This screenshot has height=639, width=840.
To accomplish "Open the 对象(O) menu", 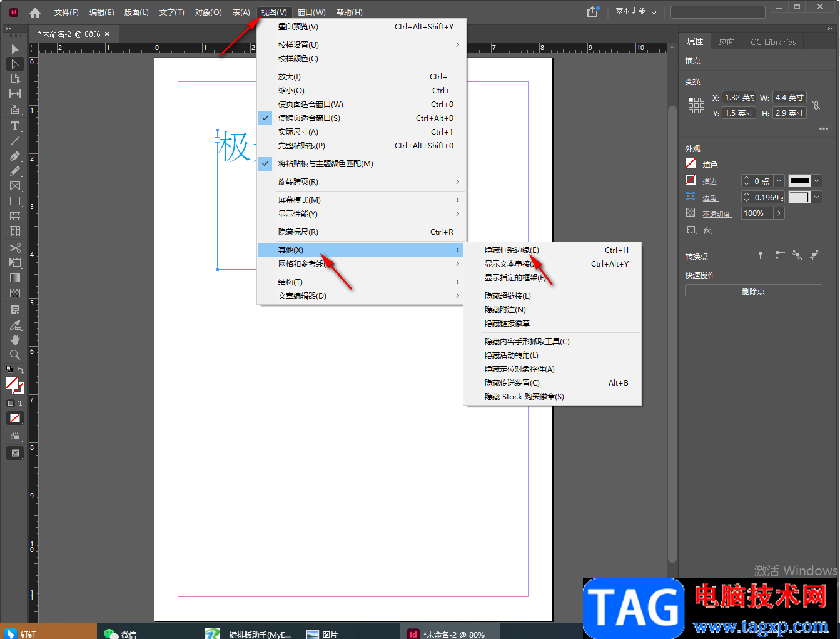I will 208,13.
